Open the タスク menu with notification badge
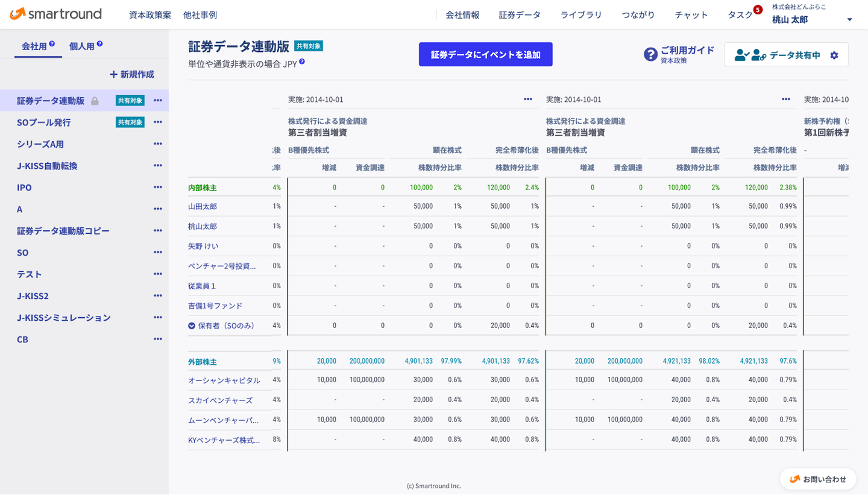Screen dimensions: 868x495 click(740, 15)
